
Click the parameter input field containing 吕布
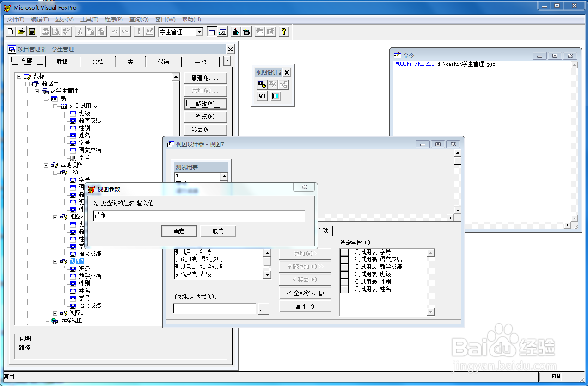(199, 215)
